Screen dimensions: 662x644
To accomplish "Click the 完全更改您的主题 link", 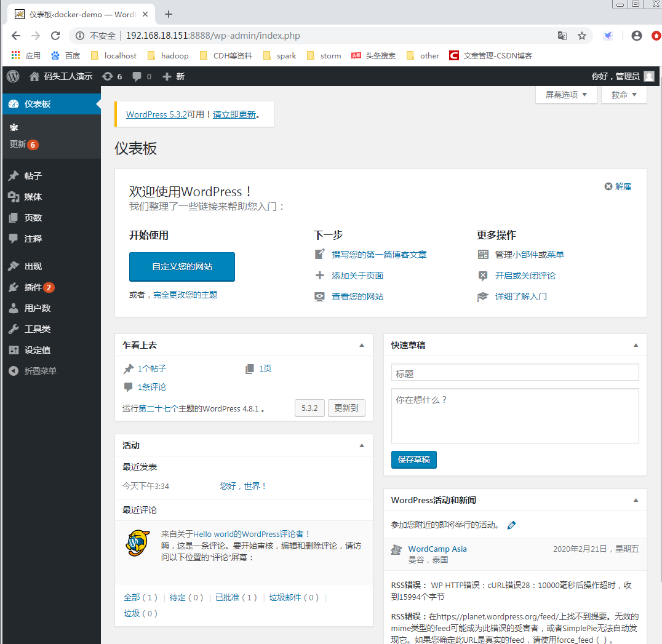I will click(185, 295).
